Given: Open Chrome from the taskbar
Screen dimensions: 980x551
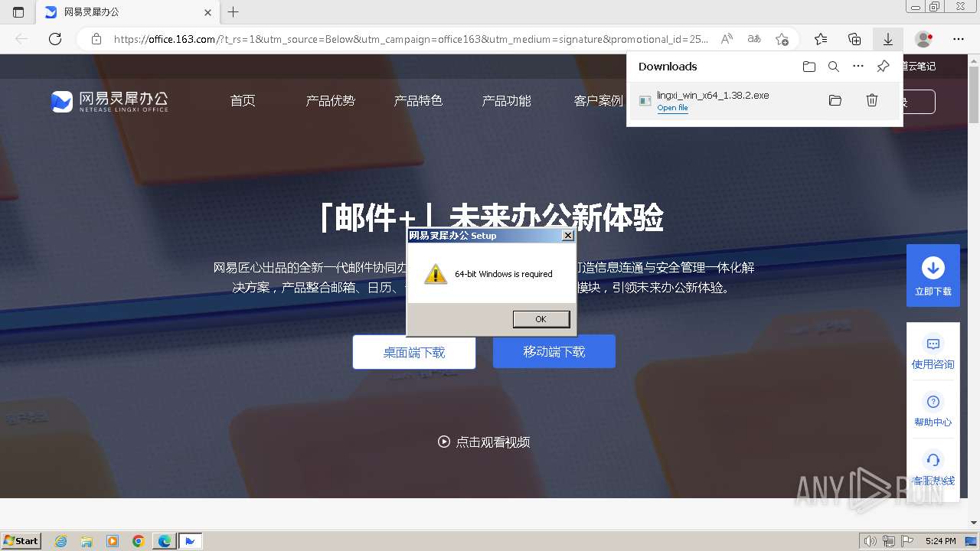Looking at the screenshot, I should pos(139,541).
